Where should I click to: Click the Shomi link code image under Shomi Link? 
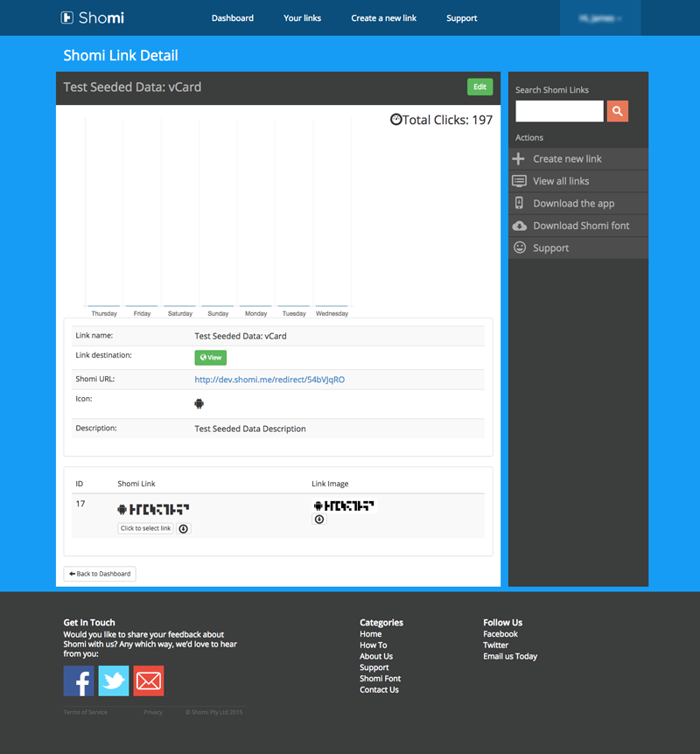[x=153, y=509]
